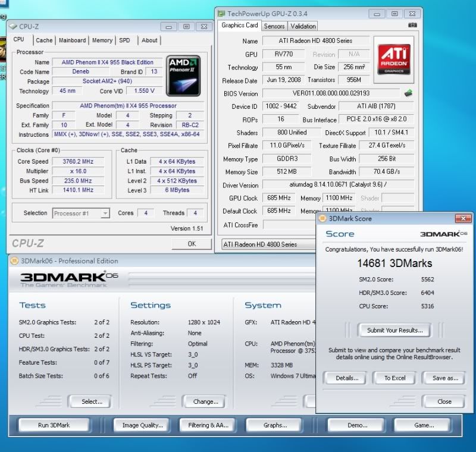
Task: Open Image Quality options in 3DMark06
Action: click(142, 425)
